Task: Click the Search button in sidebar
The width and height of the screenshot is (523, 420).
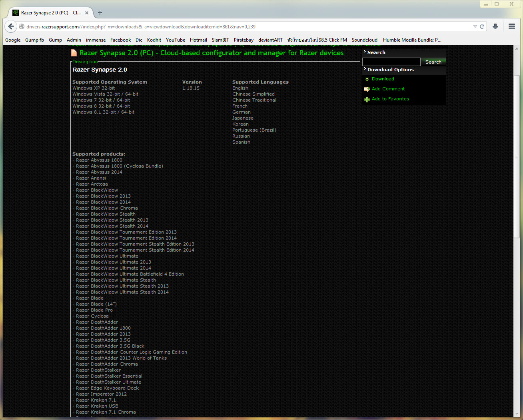Action: (433, 62)
